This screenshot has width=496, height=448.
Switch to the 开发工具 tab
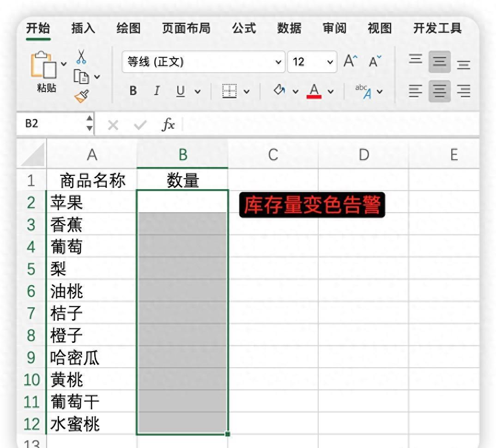(x=437, y=28)
